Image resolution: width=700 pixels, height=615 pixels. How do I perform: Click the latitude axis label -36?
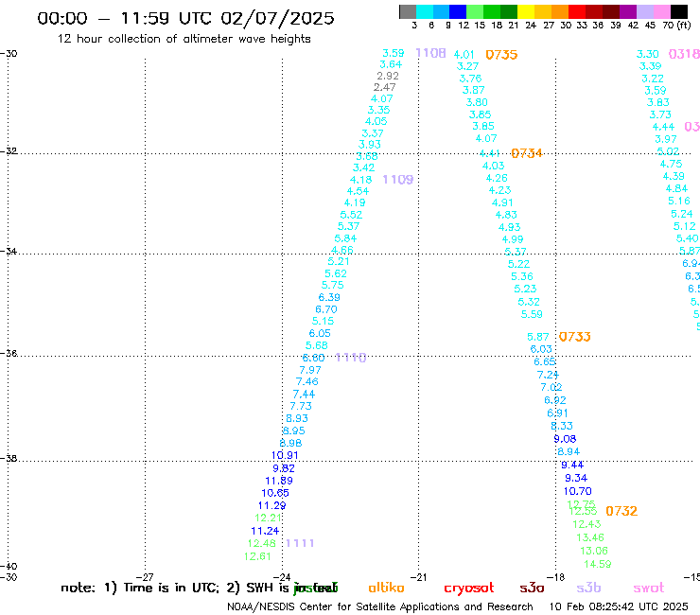(x=9, y=353)
